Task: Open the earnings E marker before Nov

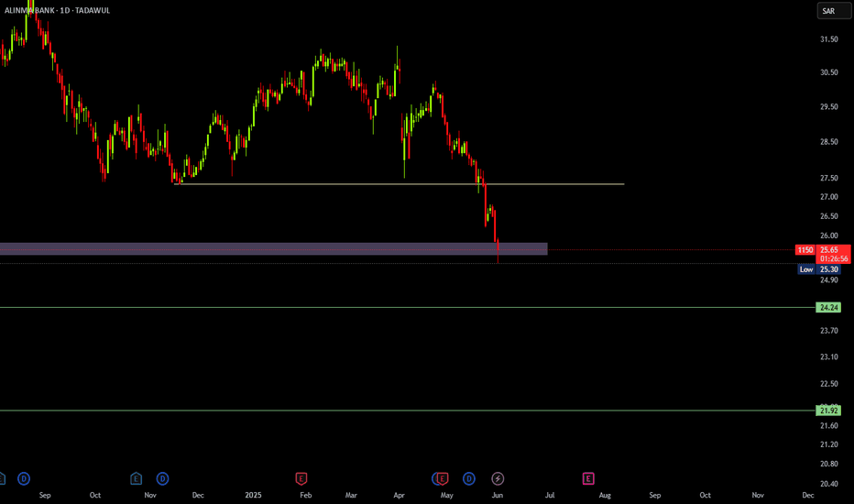Action: [137, 478]
